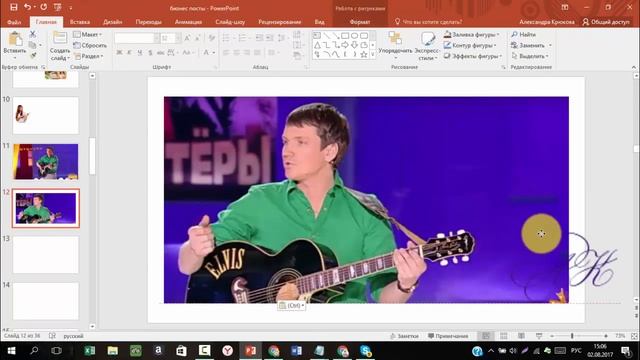Open font size dropdown
Viewport: 640px width, 360px height.
coord(178,38)
